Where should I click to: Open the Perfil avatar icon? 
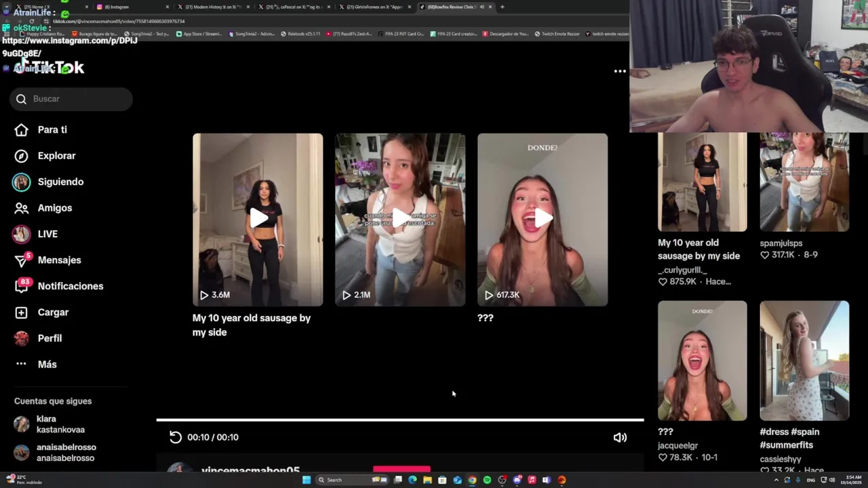point(22,338)
